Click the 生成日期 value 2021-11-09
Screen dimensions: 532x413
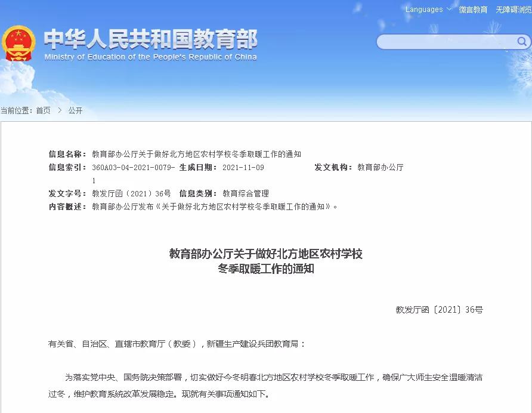point(243,168)
